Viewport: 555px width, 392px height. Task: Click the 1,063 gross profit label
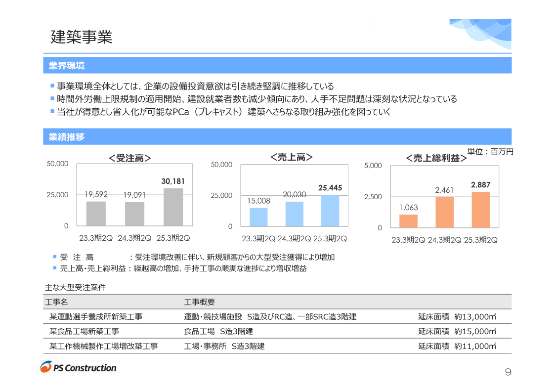(x=408, y=208)
